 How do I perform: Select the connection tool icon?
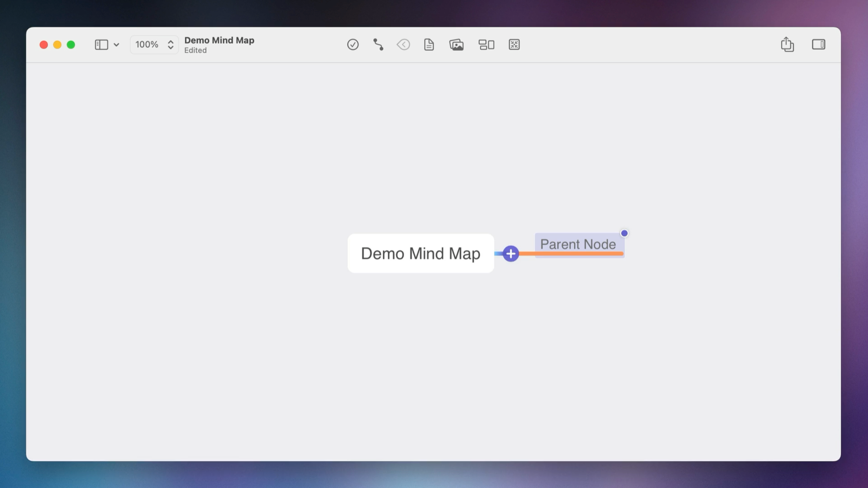[x=378, y=45]
